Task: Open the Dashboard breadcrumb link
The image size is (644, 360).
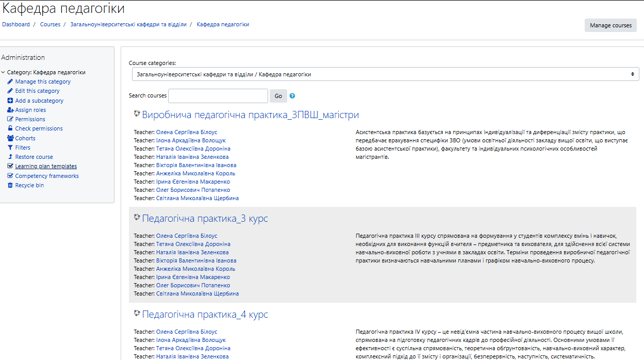Action: (16, 24)
